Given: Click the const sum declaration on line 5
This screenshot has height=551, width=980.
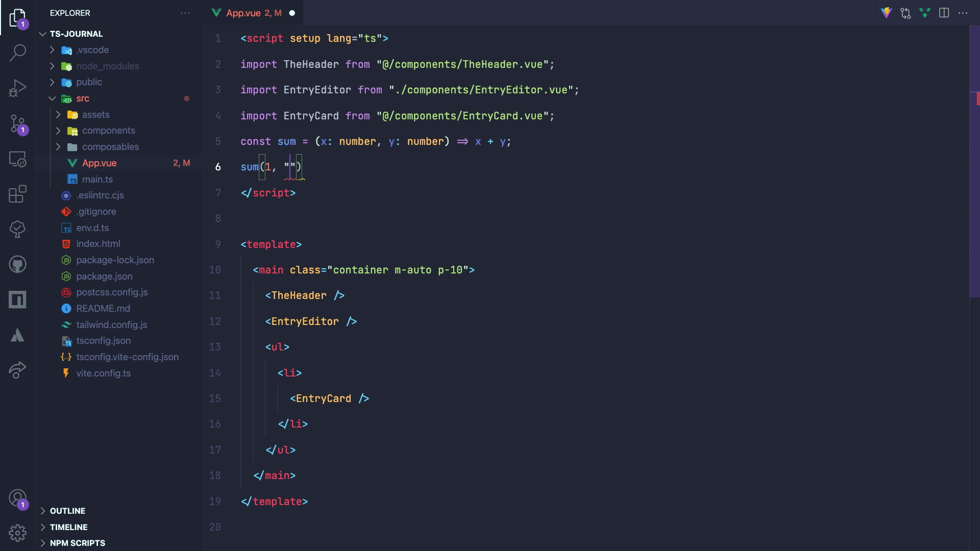Looking at the screenshot, I should click(268, 141).
